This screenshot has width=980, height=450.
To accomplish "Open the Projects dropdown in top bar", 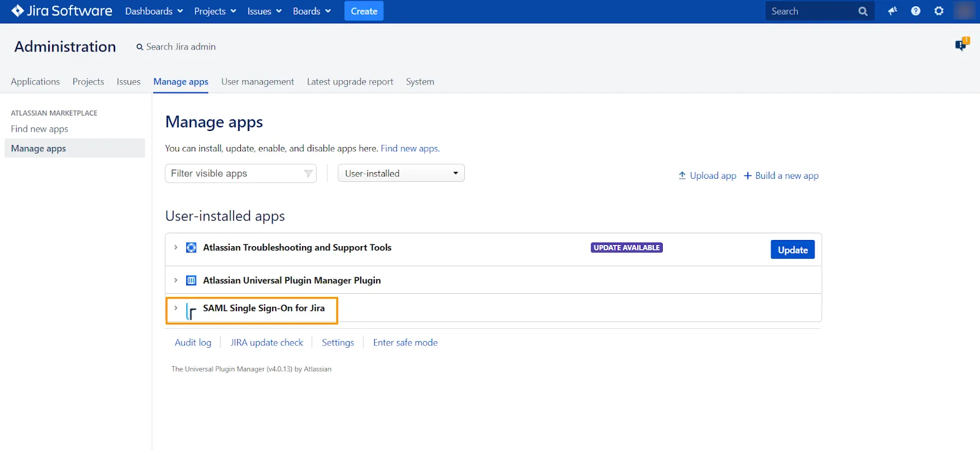I will coord(215,11).
